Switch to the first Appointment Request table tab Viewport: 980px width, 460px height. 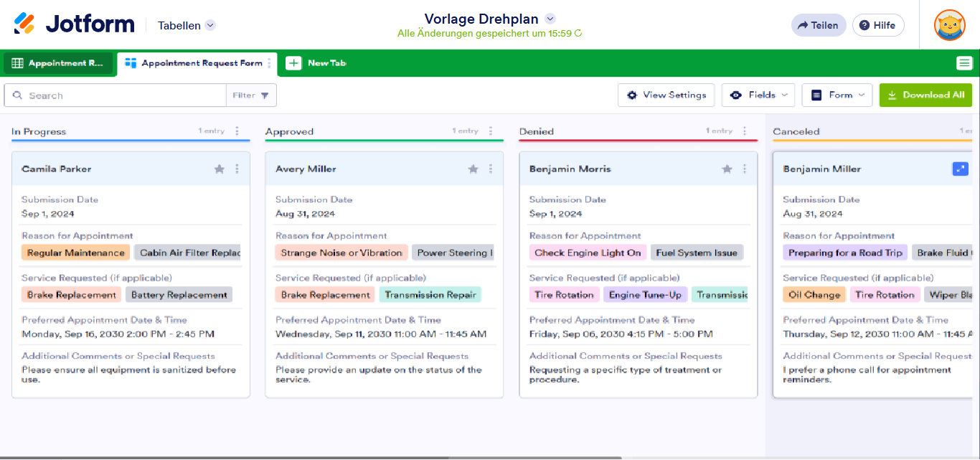click(58, 63)
